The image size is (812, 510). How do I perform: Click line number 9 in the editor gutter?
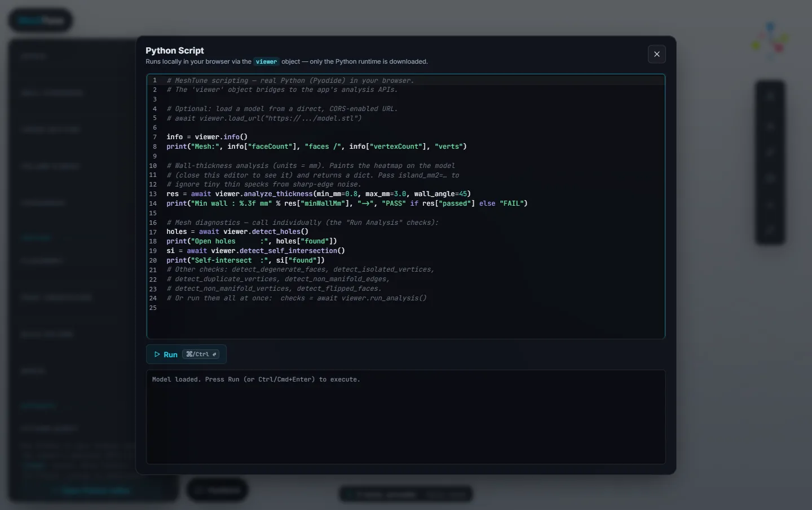point(155,156)
